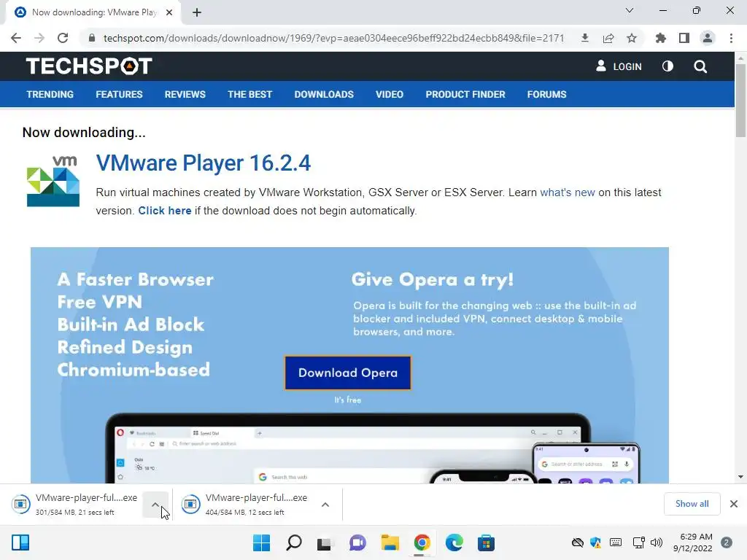
Task: Use Click here to restart download
Action: [x=165, y=211]
